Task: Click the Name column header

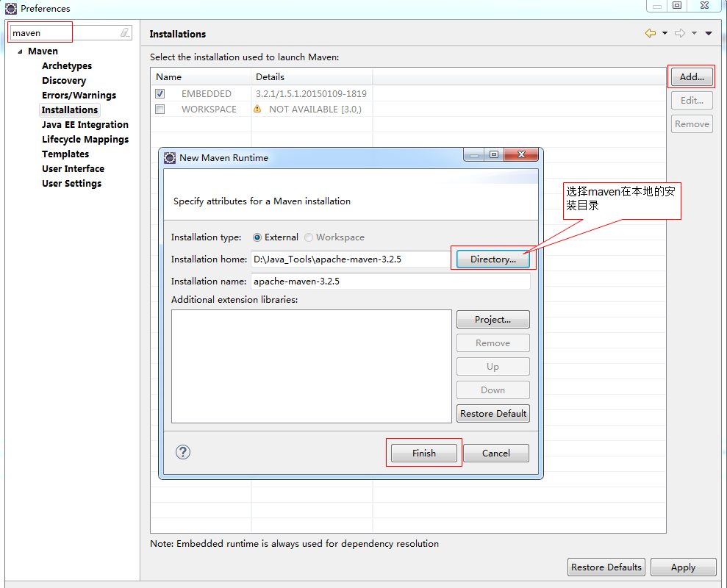Action: (x=201, y=77)
